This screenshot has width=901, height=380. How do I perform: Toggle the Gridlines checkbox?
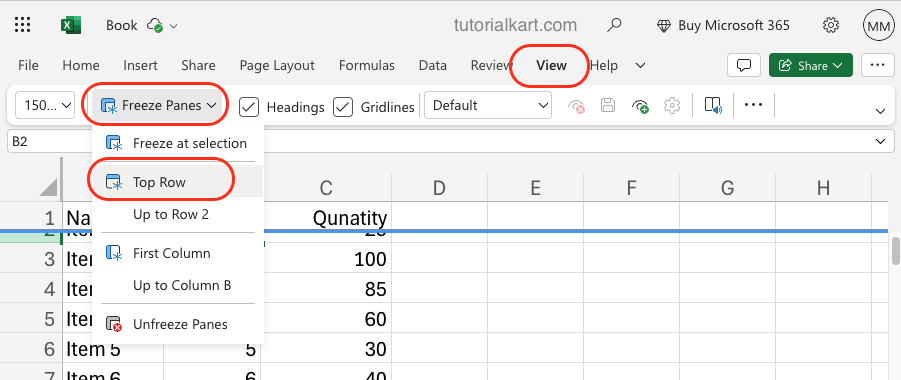tap(343, 107)
